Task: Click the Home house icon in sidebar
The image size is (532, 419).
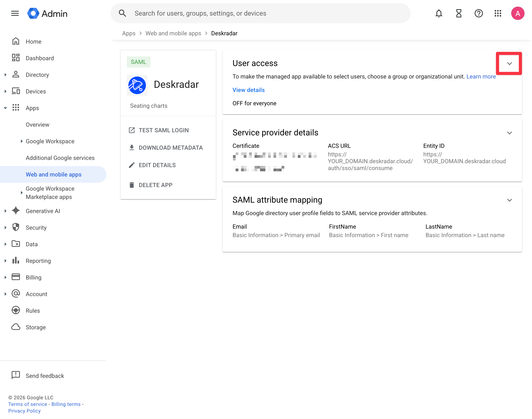Action: tap(16, 41)
